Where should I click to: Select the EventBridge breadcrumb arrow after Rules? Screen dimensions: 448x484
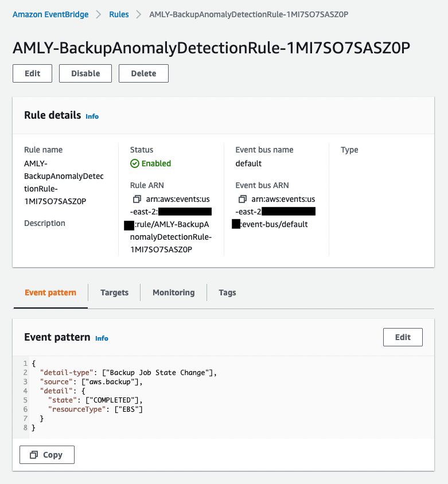click(x=138, y=14)
